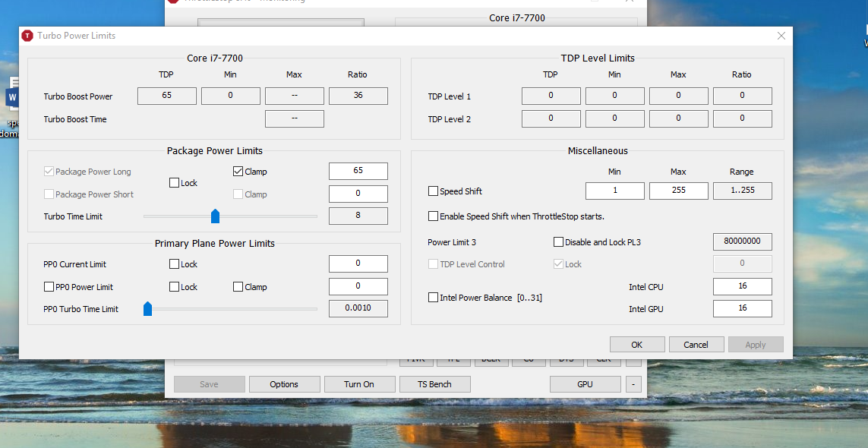Click the Turbo Boost Power Ratio value
The height and width of the screenshot is (448, 868).
coord(358,96)
